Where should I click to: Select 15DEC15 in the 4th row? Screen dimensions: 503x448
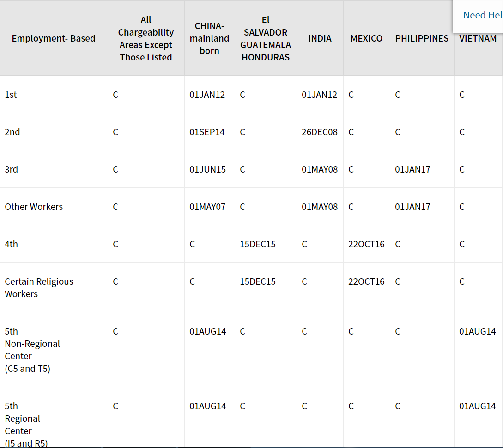click(258, 244)
